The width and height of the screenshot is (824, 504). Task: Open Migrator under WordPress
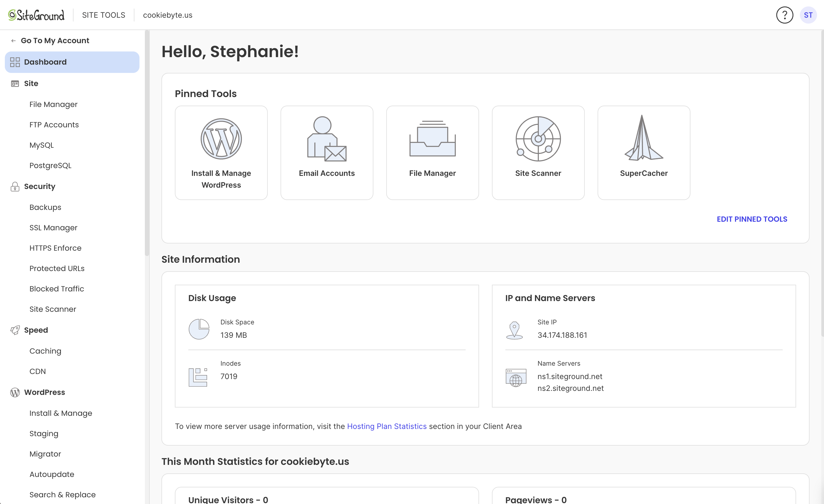tap(45, 454)
